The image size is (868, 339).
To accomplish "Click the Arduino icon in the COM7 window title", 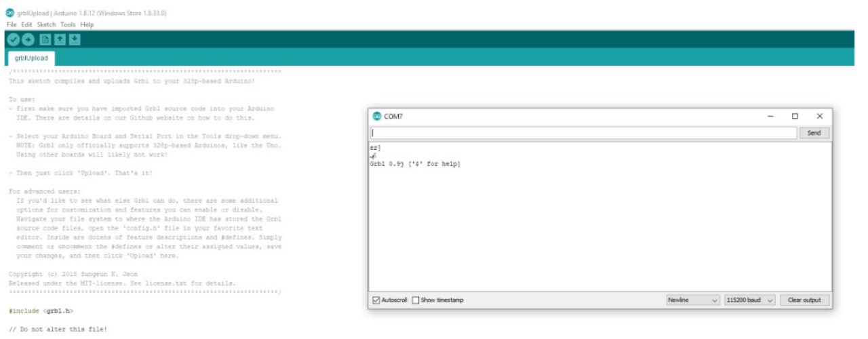I will coord(377,116).
